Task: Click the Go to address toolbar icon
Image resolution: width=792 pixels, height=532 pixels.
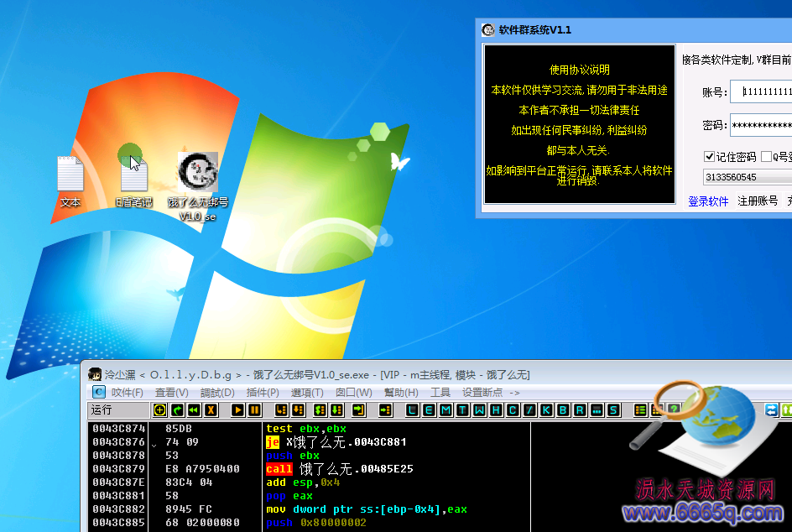Action: [x=385, y=409]
